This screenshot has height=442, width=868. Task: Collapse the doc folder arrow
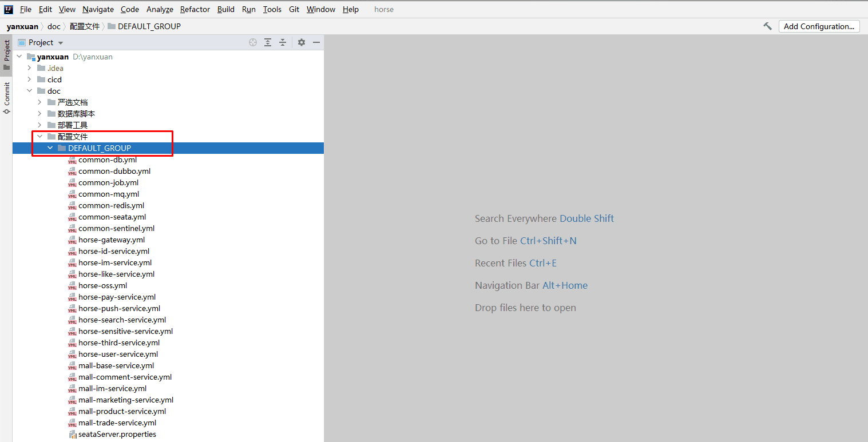(29, 91)
